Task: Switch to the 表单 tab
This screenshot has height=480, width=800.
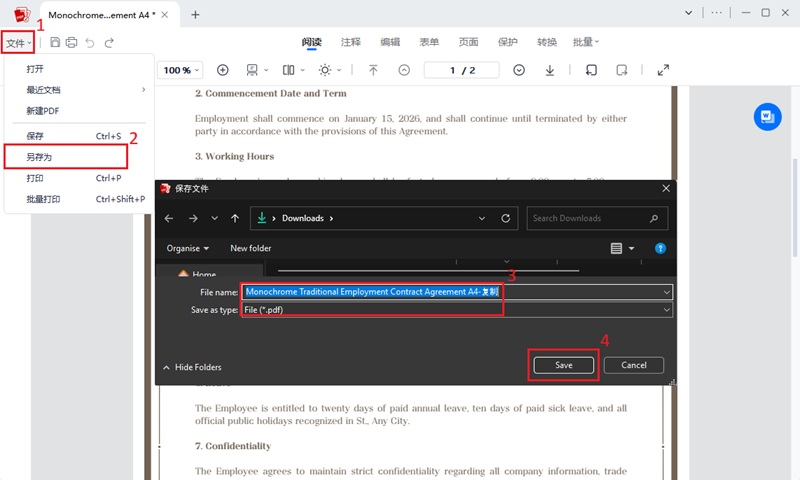Action: click(429, 42)
